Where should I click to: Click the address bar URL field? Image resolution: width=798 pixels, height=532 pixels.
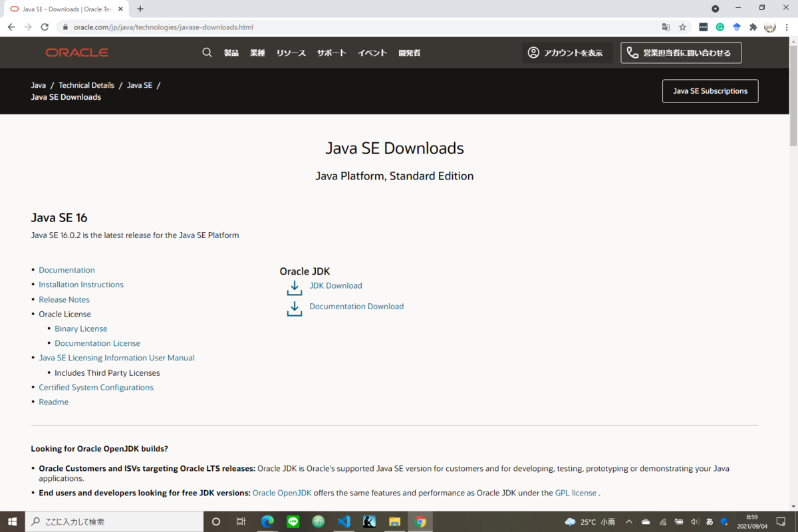359,27
